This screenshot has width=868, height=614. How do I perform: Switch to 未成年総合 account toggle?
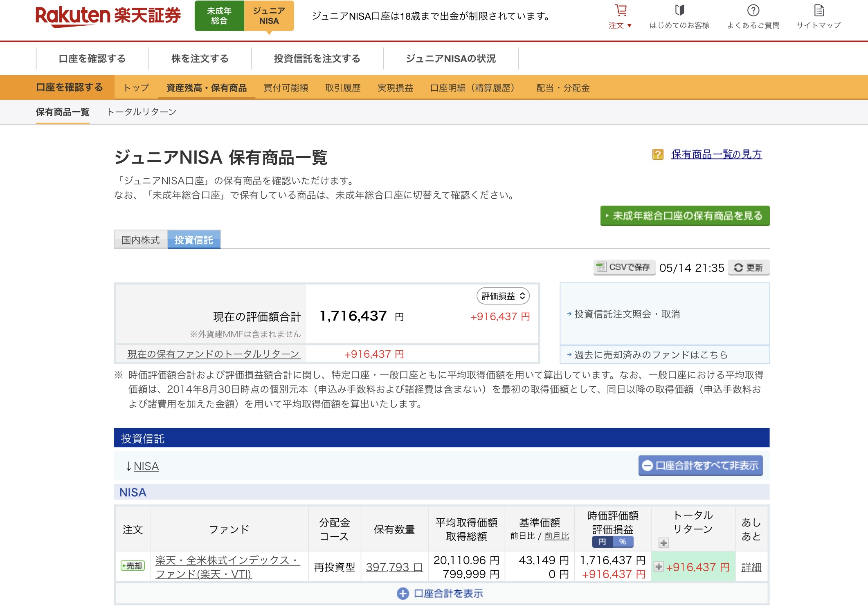coord(219,16)
